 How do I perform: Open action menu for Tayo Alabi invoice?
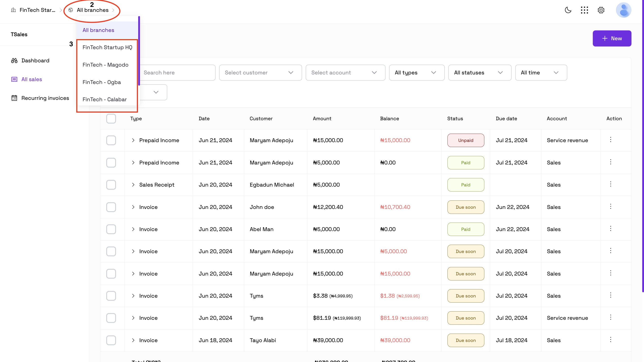[x=610, y=339]
